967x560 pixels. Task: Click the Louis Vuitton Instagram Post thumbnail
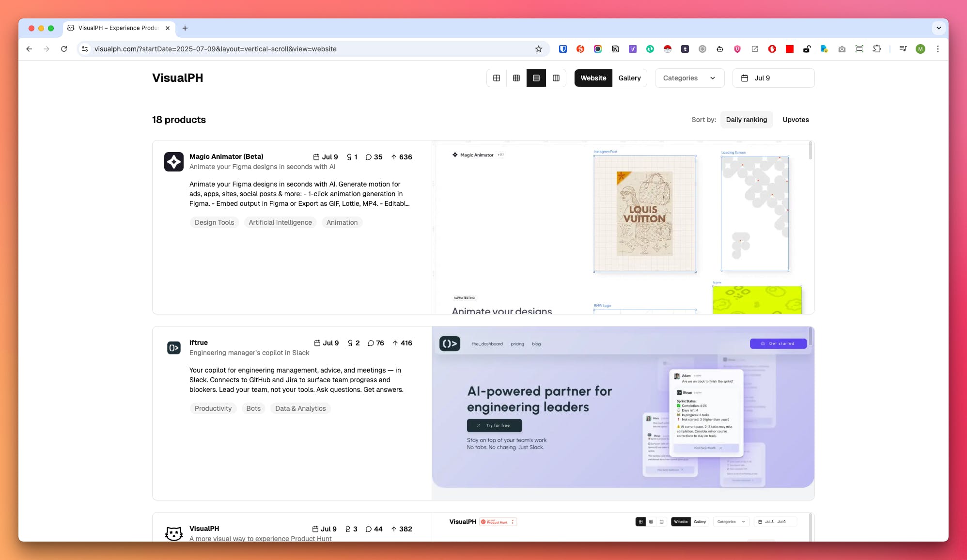coord(645,214)
